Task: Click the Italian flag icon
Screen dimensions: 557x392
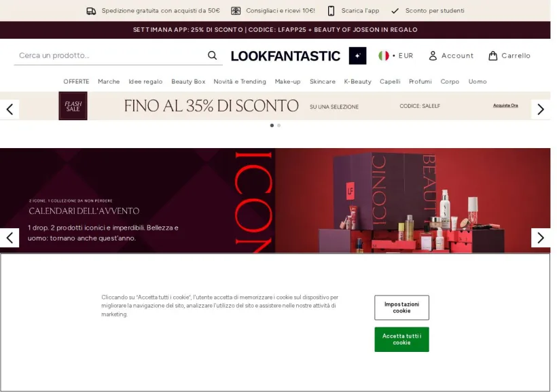Action: 384,56
